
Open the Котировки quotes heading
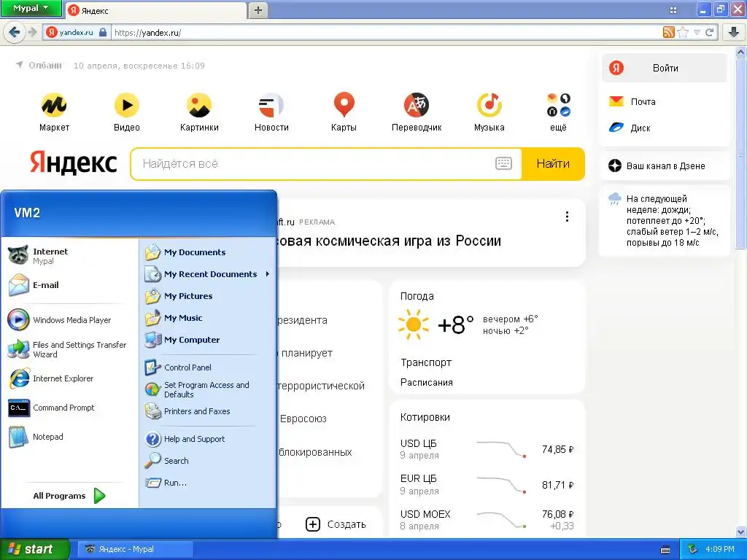click(x=425, y=417)
